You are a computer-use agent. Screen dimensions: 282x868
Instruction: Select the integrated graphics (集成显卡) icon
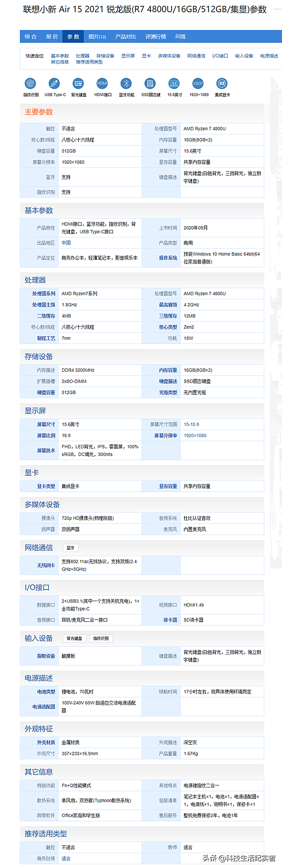coord(222,83)
